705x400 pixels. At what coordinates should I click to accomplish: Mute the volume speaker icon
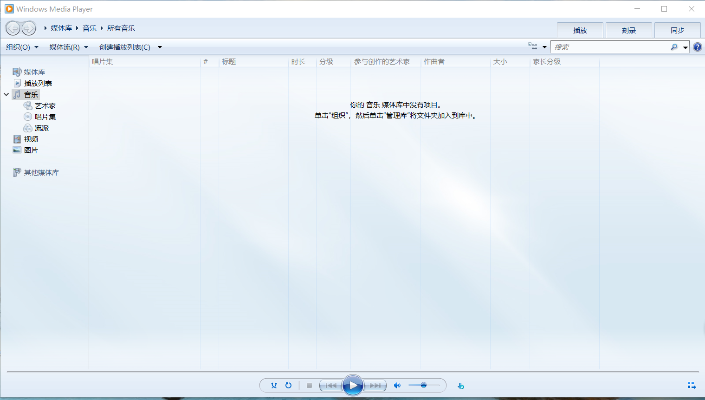(397, 385)
